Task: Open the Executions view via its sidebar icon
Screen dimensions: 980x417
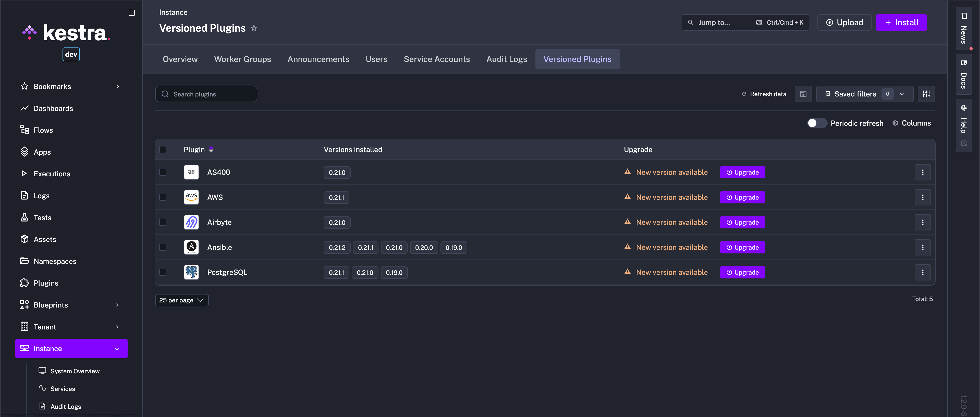Action: tap(24, 174)
